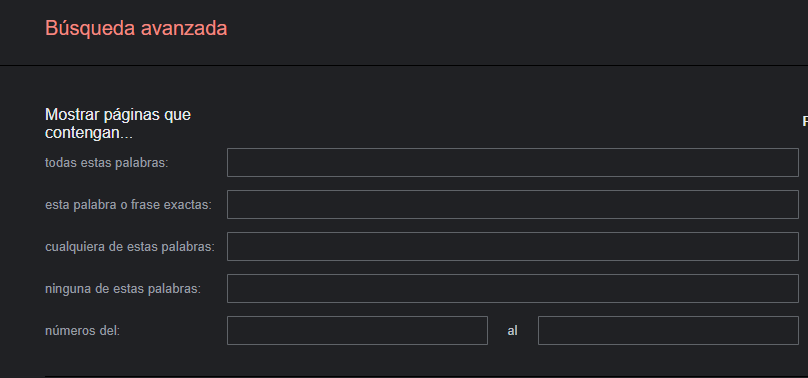This screenshot has width=808, height=378.
Task: Click the 'todas estas palabras:' label
Action: pos(107,163)
